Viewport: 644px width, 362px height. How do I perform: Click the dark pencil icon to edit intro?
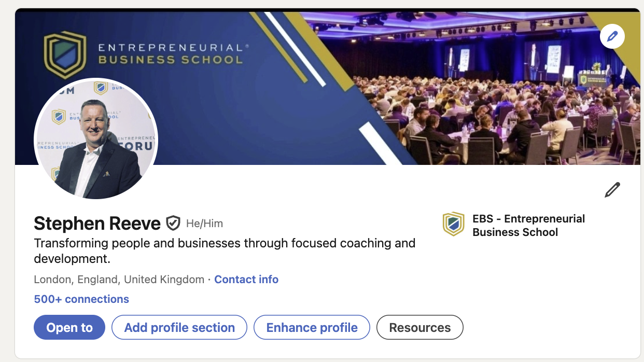pyautogui.click(x=612, y=190)
